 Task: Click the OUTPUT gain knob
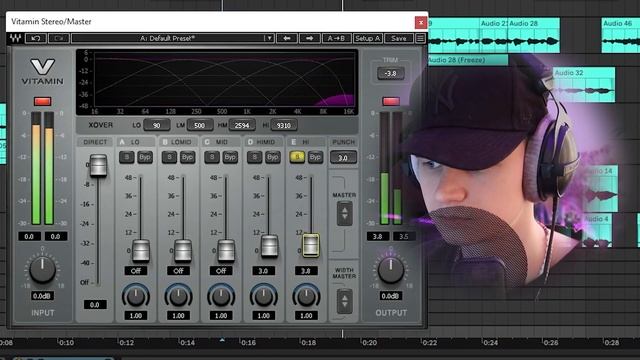[391, 270]
